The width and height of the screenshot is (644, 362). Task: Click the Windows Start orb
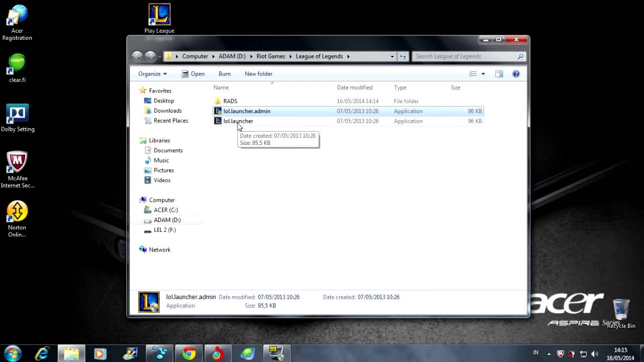coord(13,353)
